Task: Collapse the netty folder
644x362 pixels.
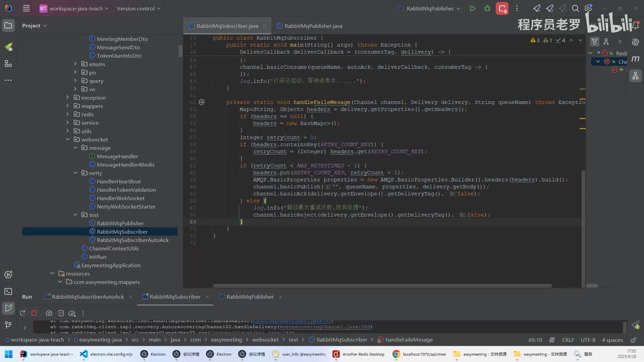Action: tap(75, 173)
